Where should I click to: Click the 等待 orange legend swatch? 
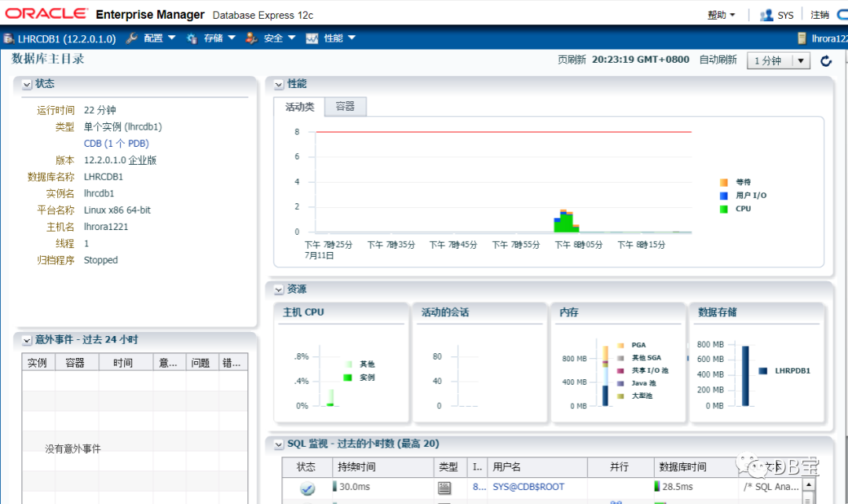click(x=724, y=182)
